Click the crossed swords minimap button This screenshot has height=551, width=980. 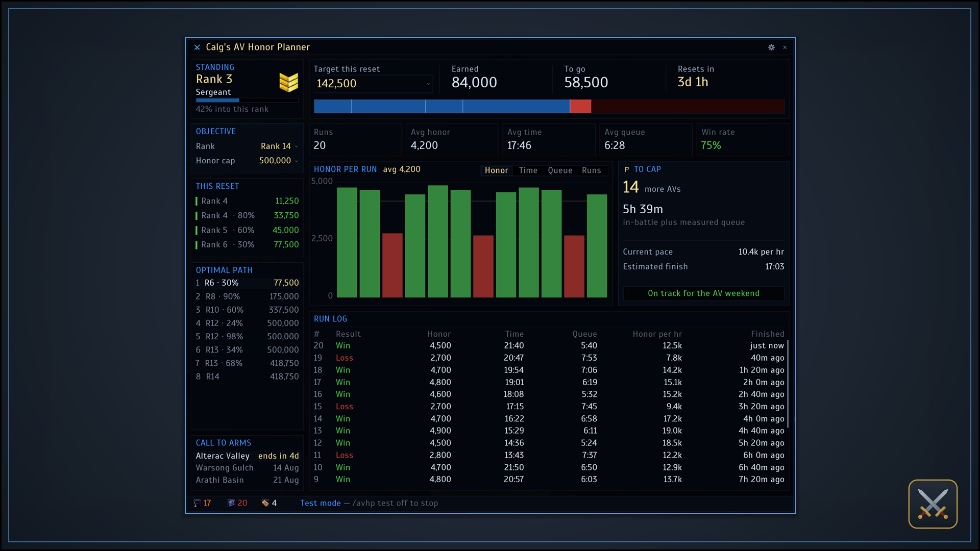933,504
